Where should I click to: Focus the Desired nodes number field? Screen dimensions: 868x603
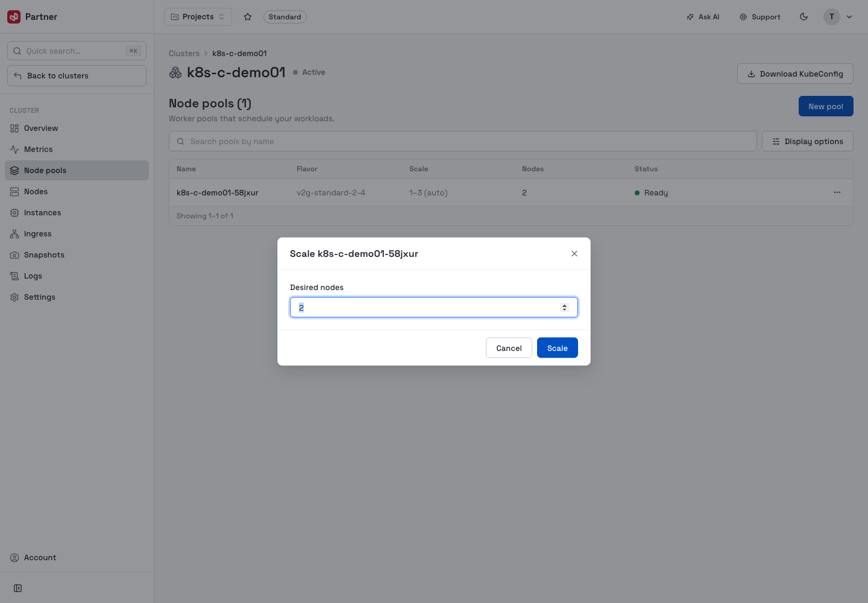(434, 308)
